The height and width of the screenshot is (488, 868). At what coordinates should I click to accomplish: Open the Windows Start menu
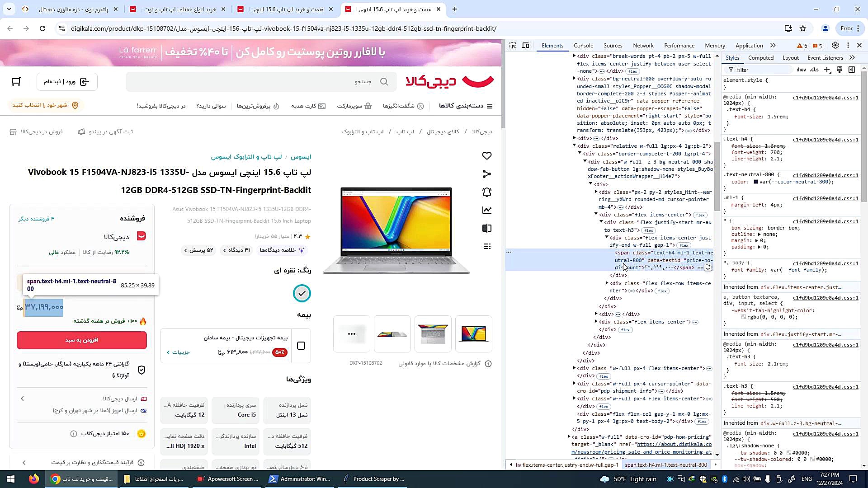click(x=11, y=479)
